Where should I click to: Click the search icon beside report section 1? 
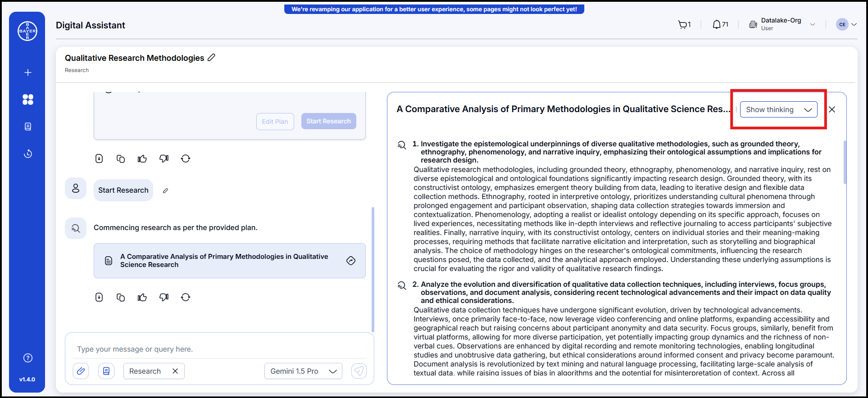[402, 145]
